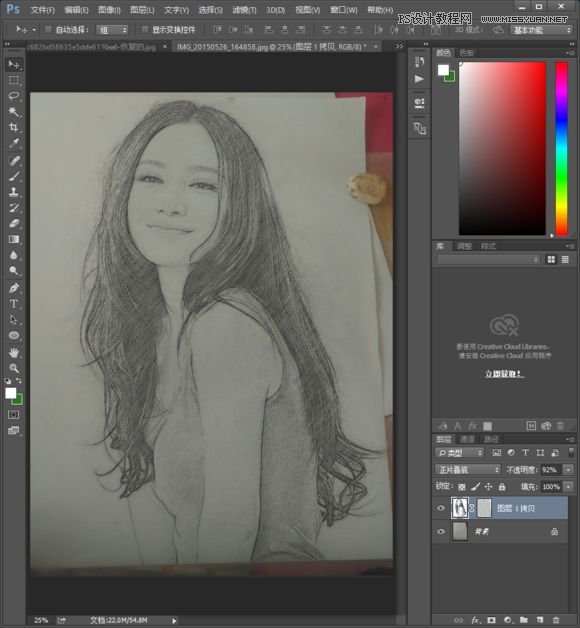Open the 正片叠底 blend mode dropdown
This screenshot has width=580, height=628.
[x=467, y=469]
